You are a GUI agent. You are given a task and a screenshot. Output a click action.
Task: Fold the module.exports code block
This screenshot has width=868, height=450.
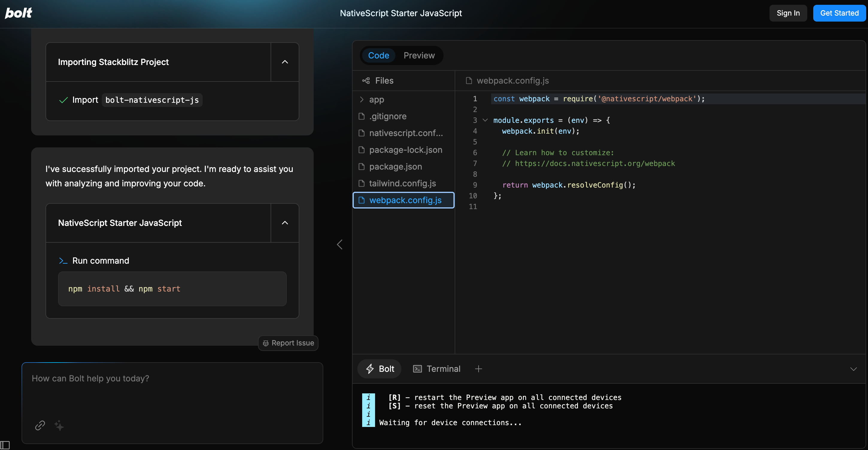tap(485, 120)
